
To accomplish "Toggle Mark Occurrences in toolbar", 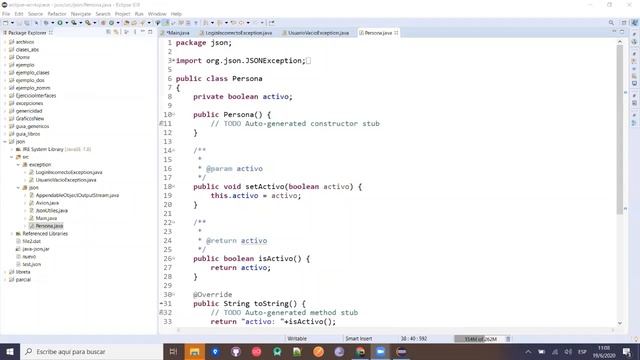I will pos(166,23).
